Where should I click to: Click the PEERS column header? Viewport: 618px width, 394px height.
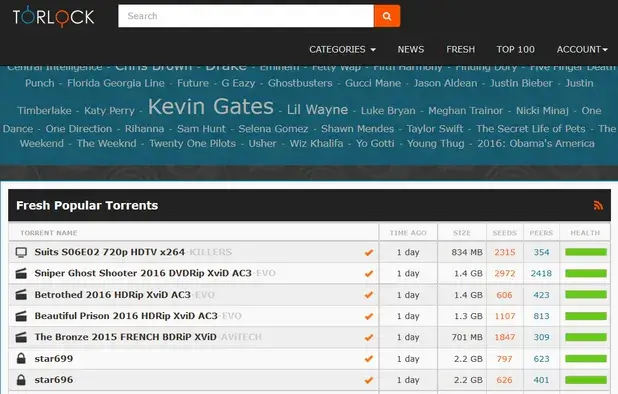pyautogui.click(x=541, y=233)
